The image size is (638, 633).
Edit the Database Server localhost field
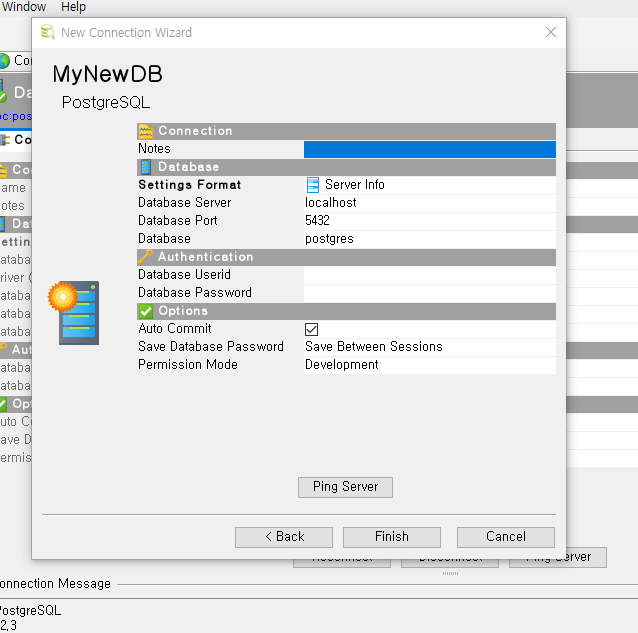click(x=430, y=203)
